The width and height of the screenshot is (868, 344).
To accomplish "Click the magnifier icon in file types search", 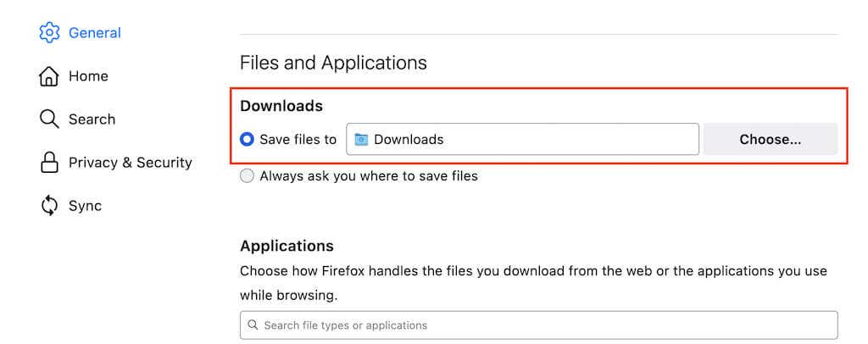I will pos(253,325).
